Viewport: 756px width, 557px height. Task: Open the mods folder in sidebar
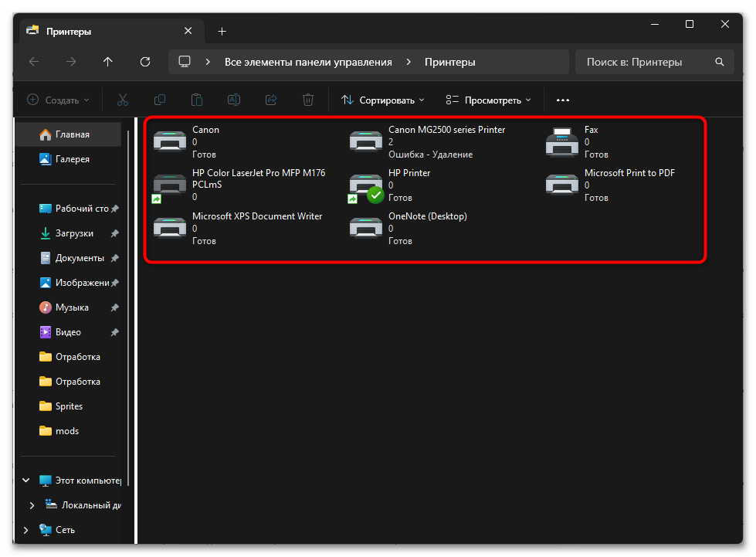coord(69,431)
